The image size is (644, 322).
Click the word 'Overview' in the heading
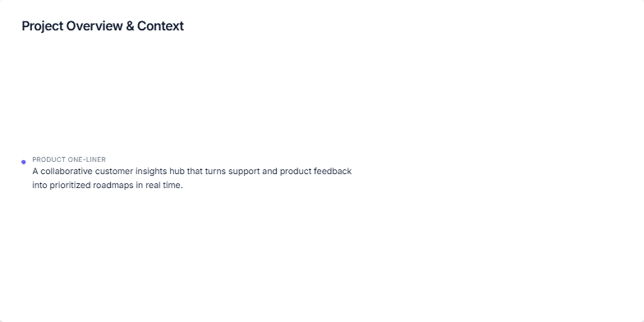pos(94,26)
